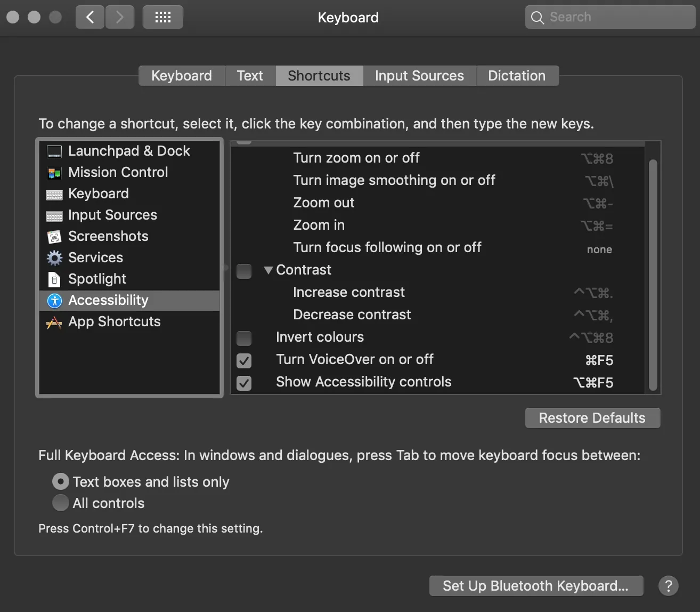Click Set Up Bluetooth Keyboard button
This screenshot has width=700, height=612.
click(536, 586)
